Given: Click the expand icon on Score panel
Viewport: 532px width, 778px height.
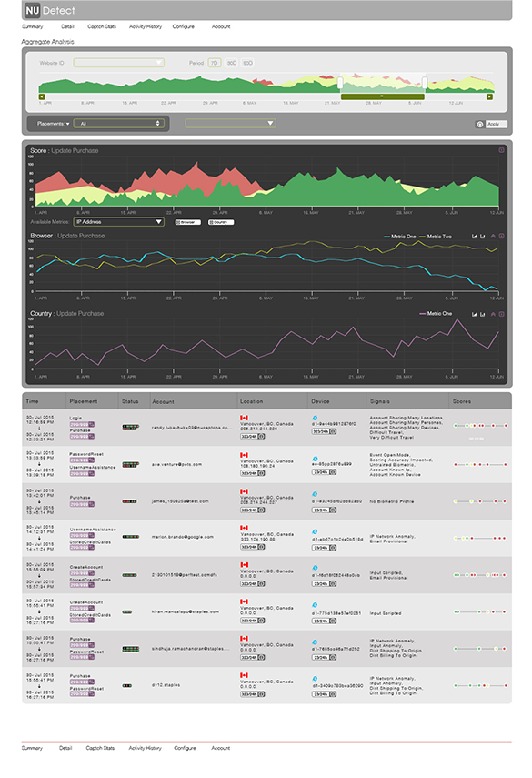Looking at the screenshot, I should pos(501,150).
